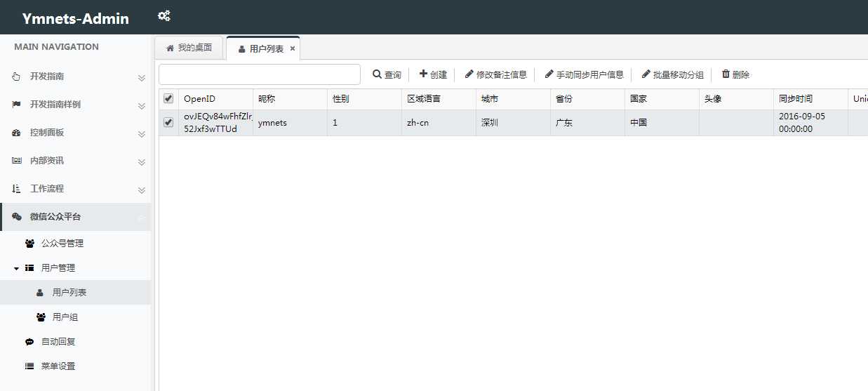The width and height of the screenshot is (868, 391).
Task: Collapse the 用户管理 tree arrow
Action: [x=16, y=268]
